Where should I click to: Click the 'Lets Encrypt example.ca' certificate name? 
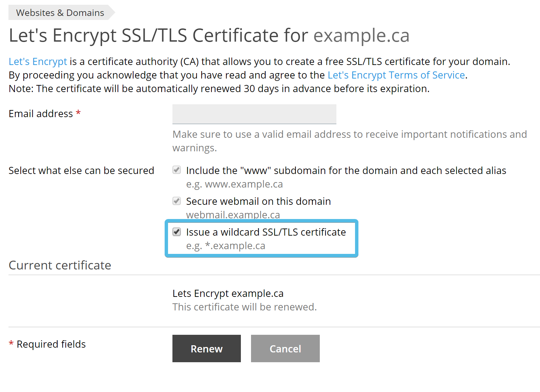tap(228, 293)
